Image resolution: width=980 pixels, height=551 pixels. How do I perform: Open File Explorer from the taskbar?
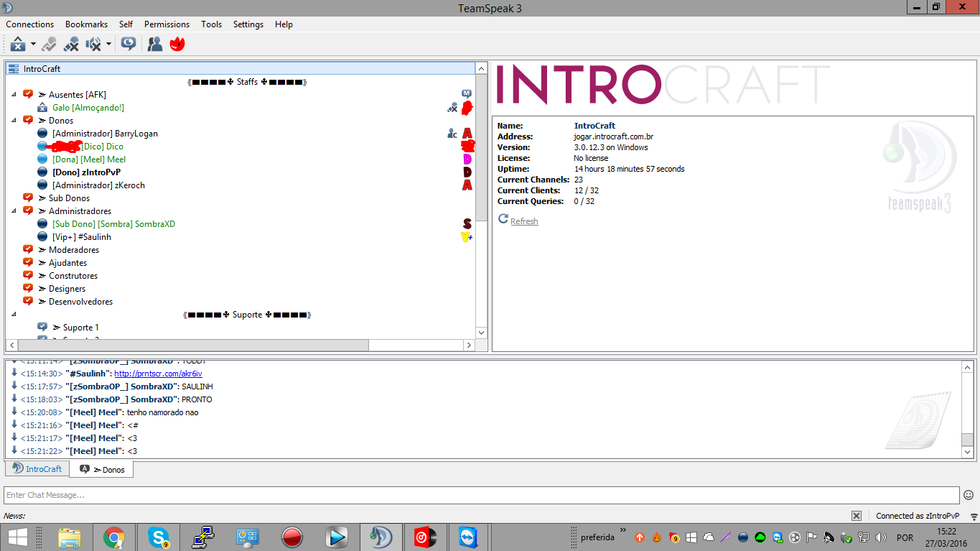tap(70, 537)
